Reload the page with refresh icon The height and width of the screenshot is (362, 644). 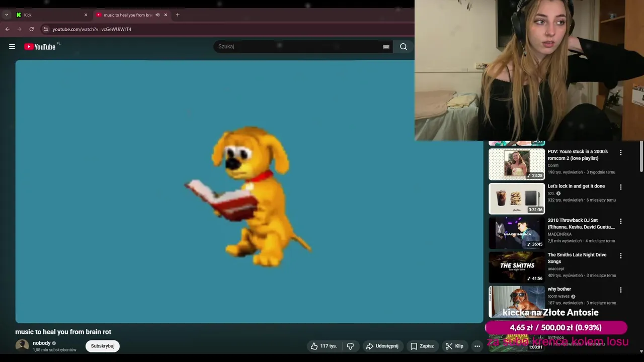[32, 29]
